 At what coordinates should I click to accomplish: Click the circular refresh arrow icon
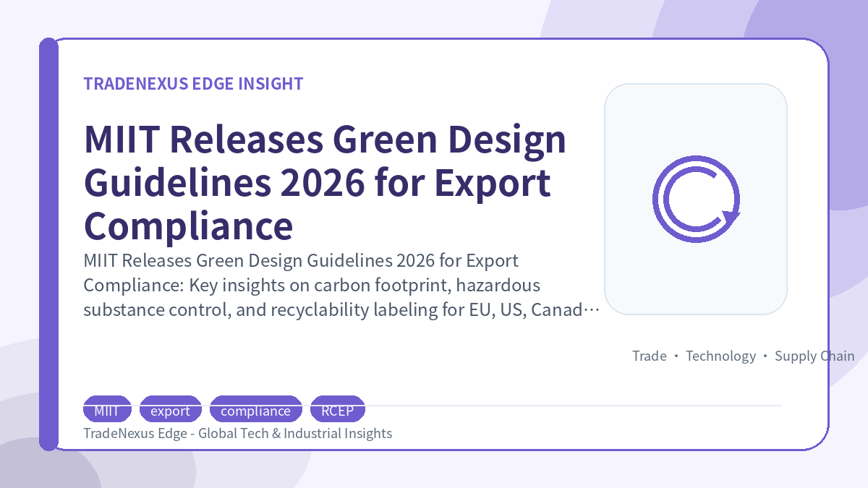coord(696,200)
